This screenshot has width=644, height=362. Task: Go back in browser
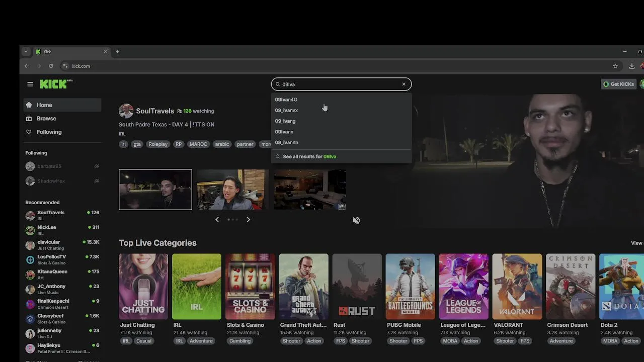pyautogui.click(x=27, y=66)
